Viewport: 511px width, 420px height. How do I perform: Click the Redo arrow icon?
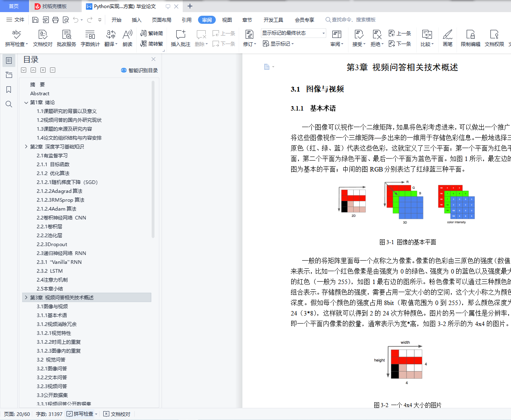click(x=90, y=20)
